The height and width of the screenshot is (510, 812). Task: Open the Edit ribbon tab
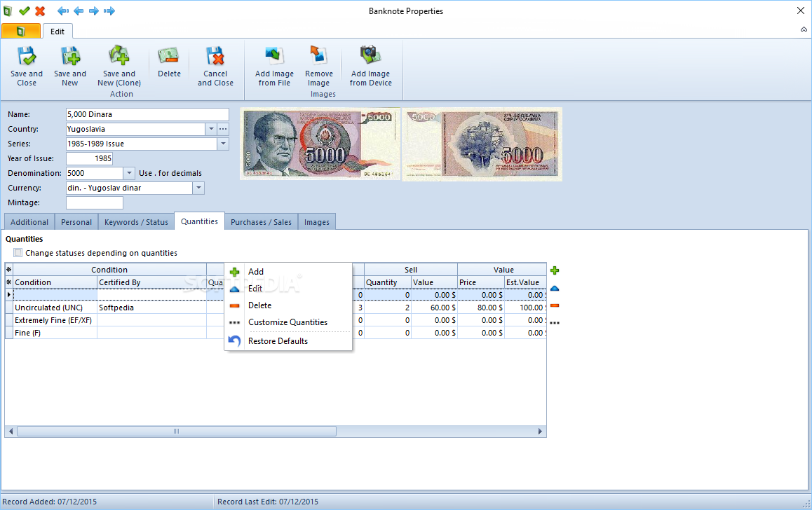[57, 32]
